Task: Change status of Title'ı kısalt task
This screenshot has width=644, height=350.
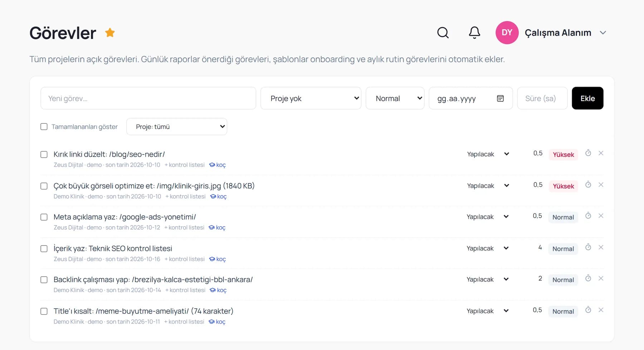Action: (x=488, y=311)
